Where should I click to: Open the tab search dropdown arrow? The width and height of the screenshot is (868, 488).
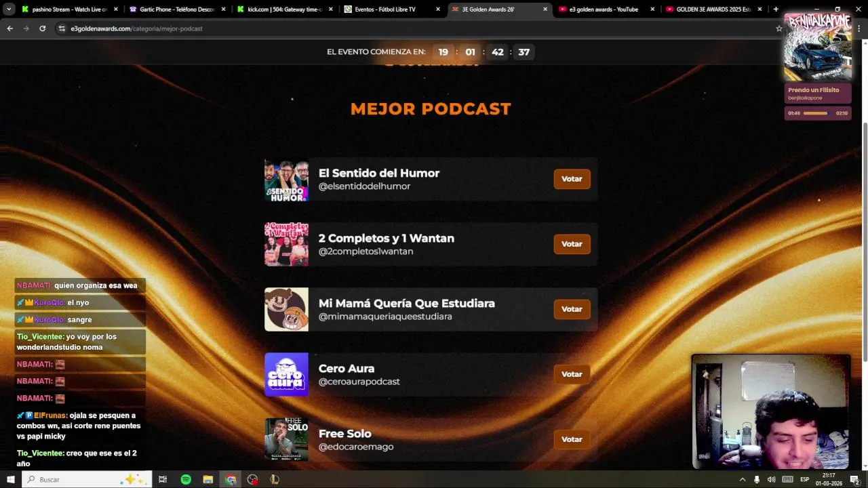point(8,9)
